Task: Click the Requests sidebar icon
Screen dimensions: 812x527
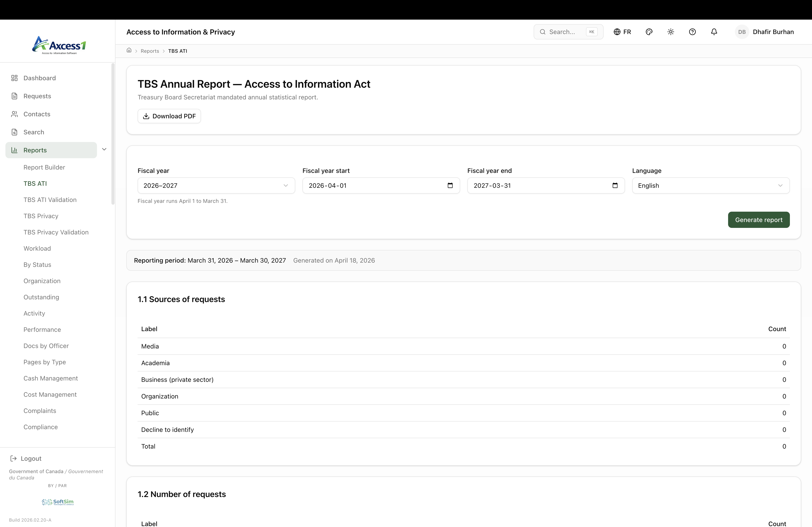Action: coord(14,96)
